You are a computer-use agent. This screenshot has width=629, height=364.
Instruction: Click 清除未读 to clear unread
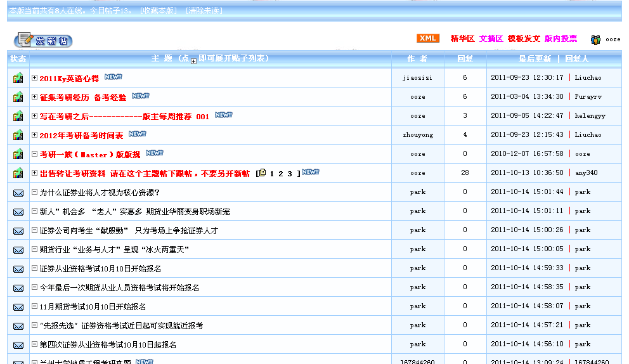[x=204, y=11]
